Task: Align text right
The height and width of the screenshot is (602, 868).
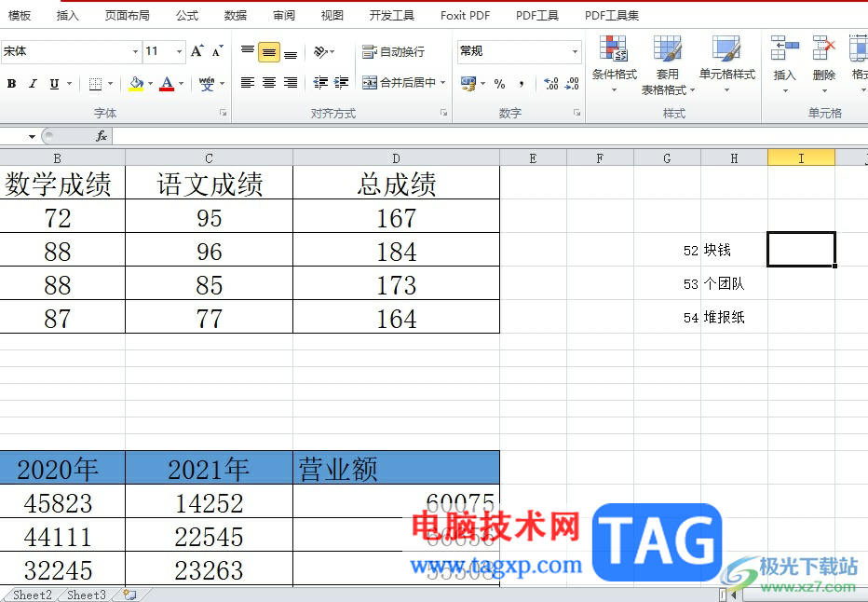Action: (291, 83)
